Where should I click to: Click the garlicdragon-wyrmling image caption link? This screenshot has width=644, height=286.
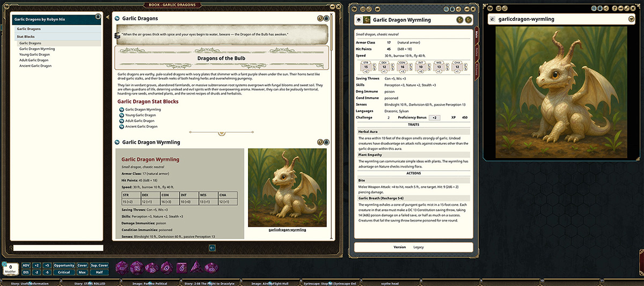[x=287, y=230]
